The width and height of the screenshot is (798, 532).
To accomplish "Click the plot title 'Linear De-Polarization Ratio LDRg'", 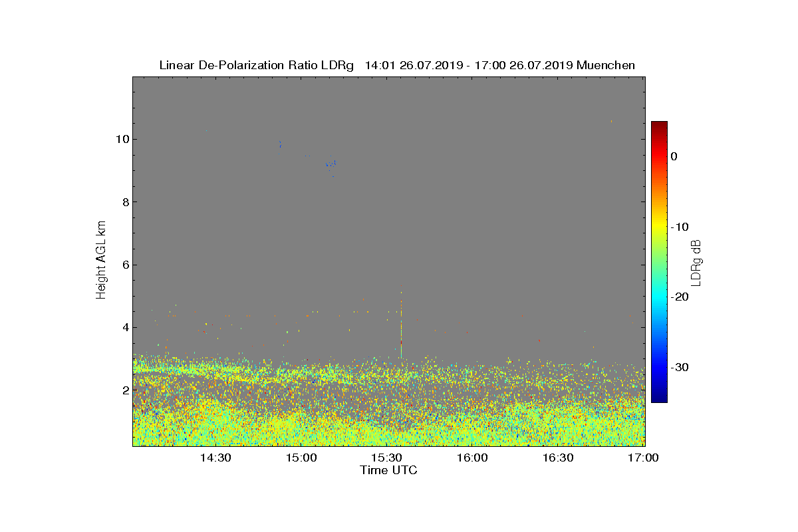I will pyautogui.click(x=256, y=65).
